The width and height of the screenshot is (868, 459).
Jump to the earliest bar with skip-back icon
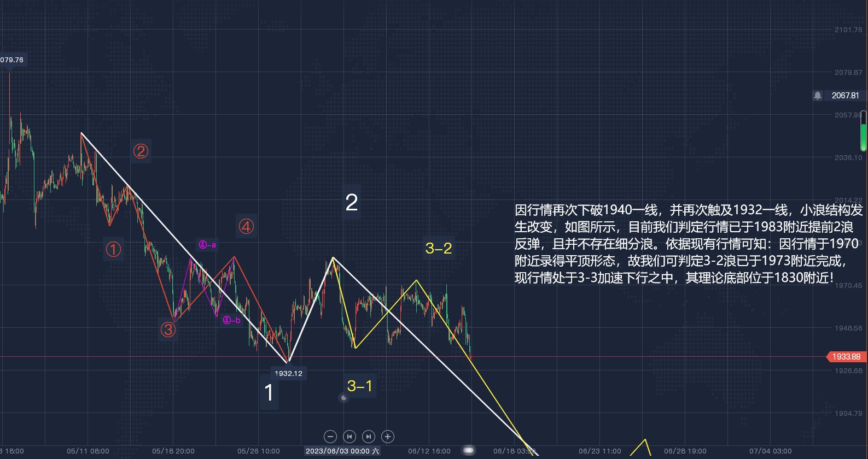pyautogui.click(x=349, y=437)
